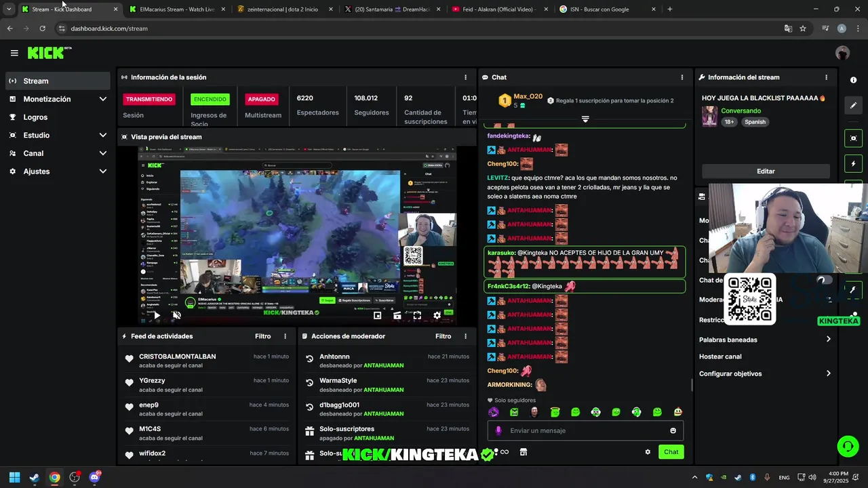Click the TRANSMITIENDO session badge
Screen dimensions: 868x488
tap(149, 99)
